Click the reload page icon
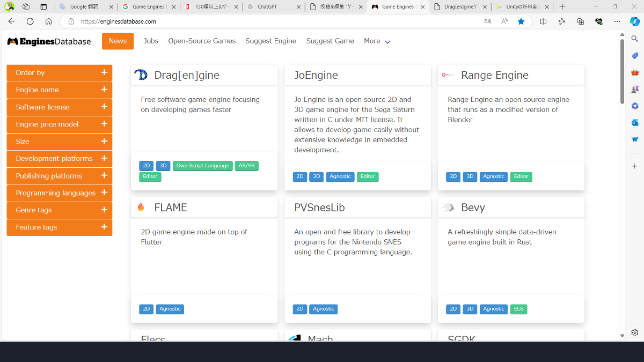 tap(30, 21)
